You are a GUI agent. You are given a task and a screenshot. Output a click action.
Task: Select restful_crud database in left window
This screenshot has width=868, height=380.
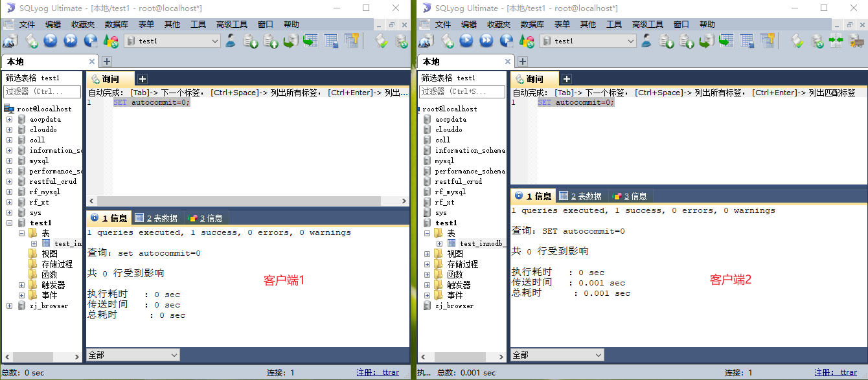click(x=52, y=181)
